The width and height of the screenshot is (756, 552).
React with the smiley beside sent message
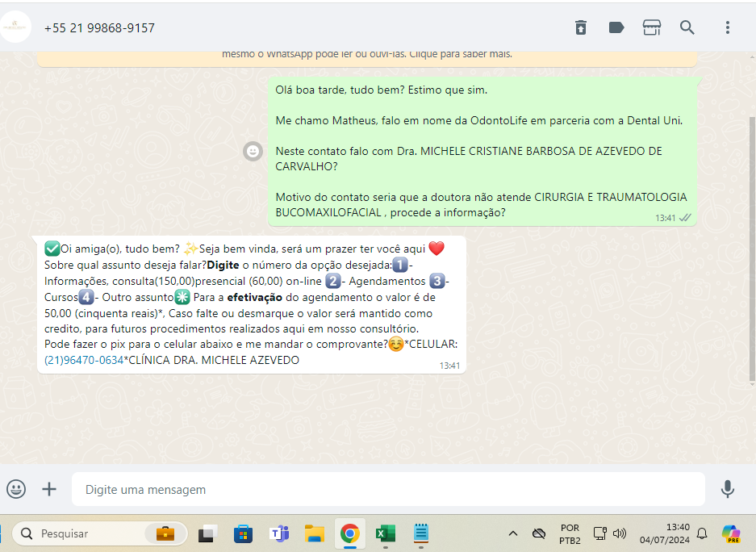click(253, 152)
